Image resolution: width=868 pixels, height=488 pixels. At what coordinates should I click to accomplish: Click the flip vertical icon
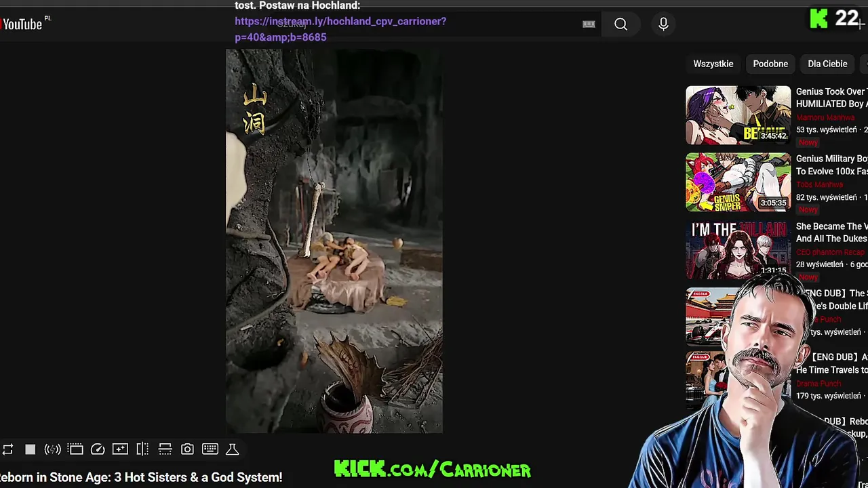coord(165,449)
